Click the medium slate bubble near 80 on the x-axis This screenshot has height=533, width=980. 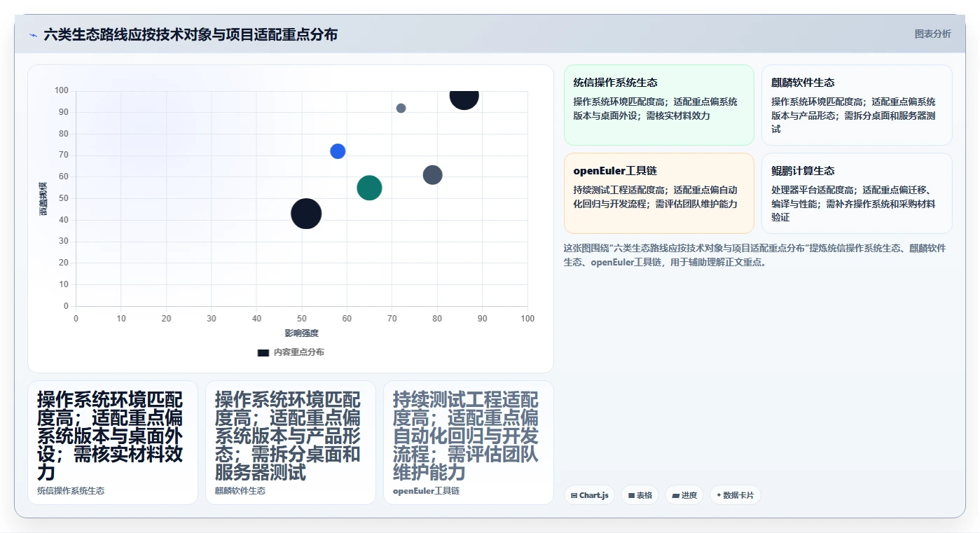tap(433, 175)
